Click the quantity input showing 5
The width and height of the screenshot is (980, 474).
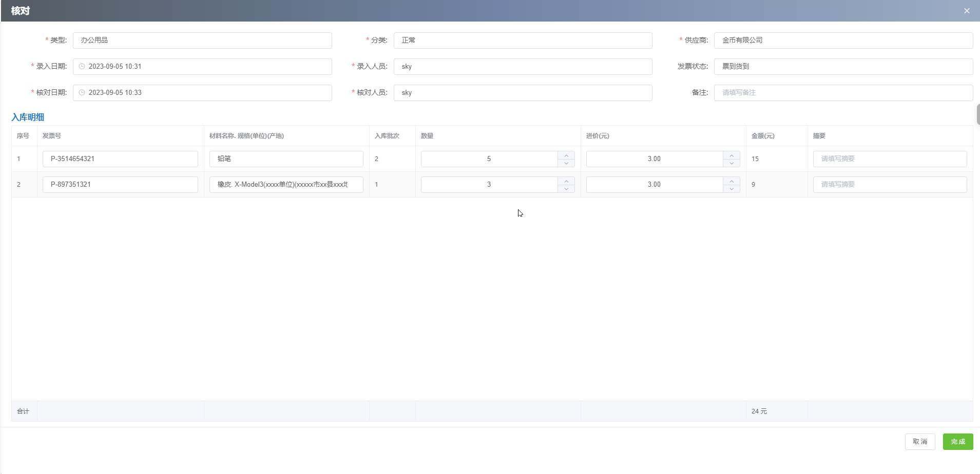tap(489, 159)
